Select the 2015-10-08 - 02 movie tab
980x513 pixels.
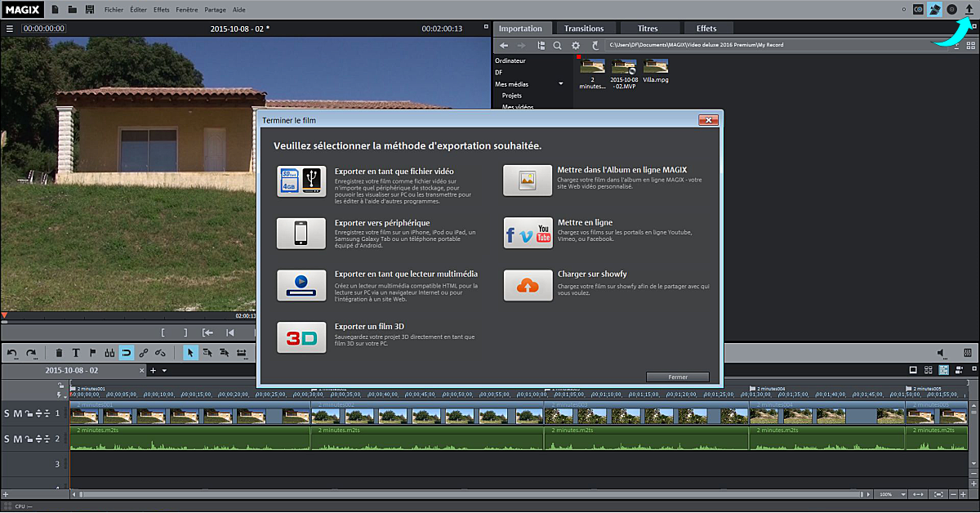72,370
